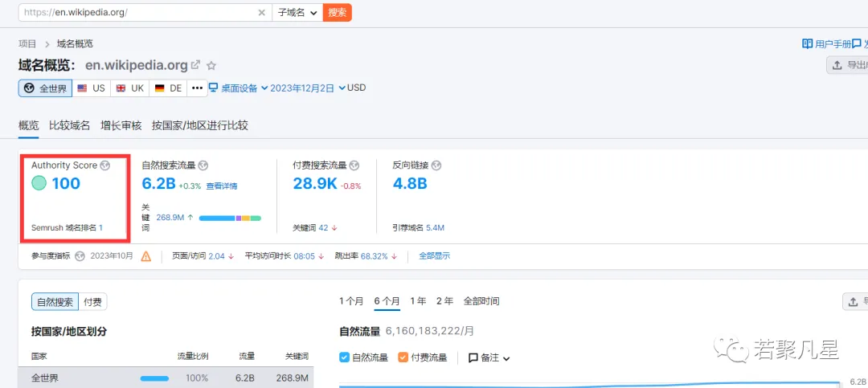This screenshot has height=388, width=868.
Task: Open the 268.9M keywords value
Action: [170, 218]
